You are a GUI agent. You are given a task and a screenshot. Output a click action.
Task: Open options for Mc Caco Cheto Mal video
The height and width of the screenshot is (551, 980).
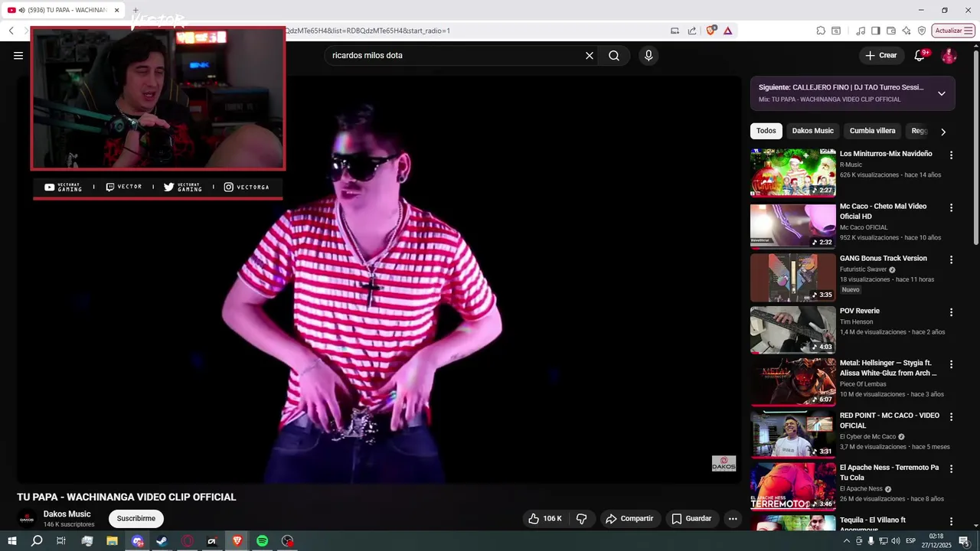(x=952, y=207)
